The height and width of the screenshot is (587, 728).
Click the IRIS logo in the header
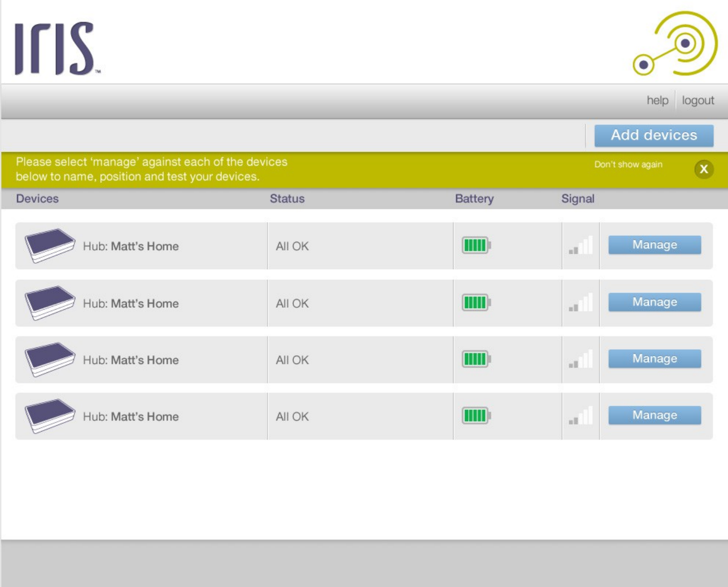(57, 48)
